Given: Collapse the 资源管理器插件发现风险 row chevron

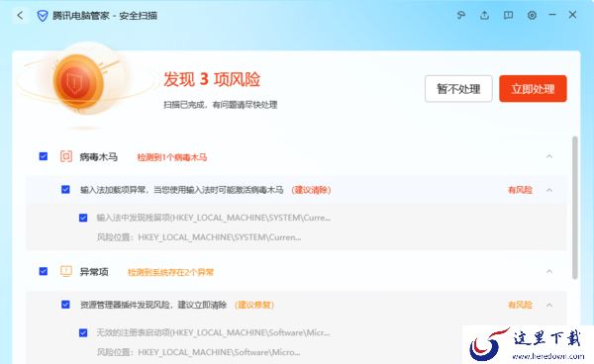Looking at the screenshot, I should pos(549,305).
